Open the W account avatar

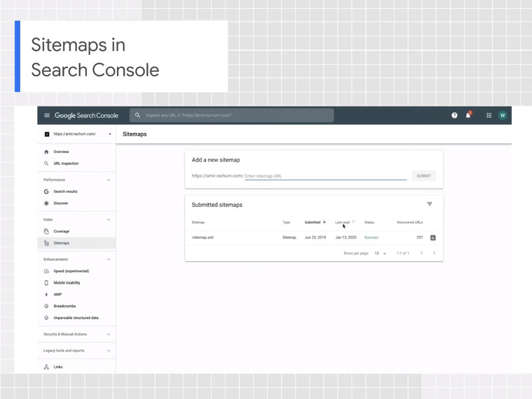[502, 115]
